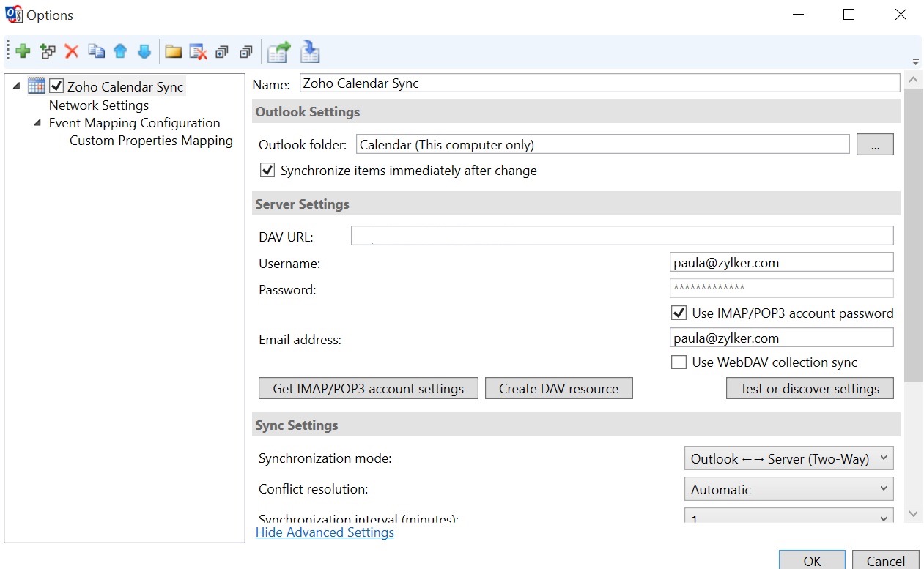
Task: Click the Hide Advanced Settings link
Action: (x=325, y=532)
